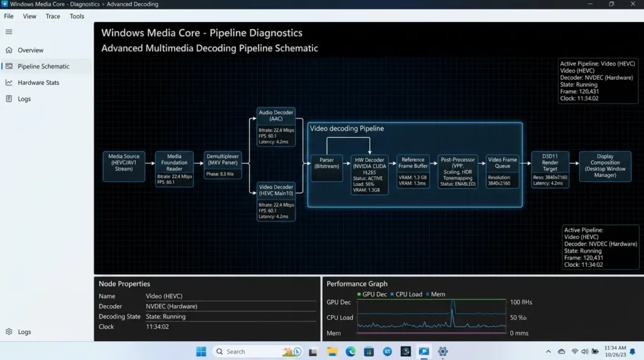Click Decoder value NVDEC (Hardware)
Viewport: 644px width, 360px height.
click(171, 306)
